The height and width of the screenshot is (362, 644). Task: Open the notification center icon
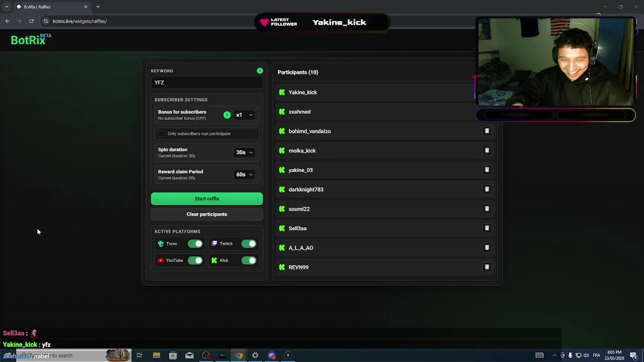click(x=633, y=355)
